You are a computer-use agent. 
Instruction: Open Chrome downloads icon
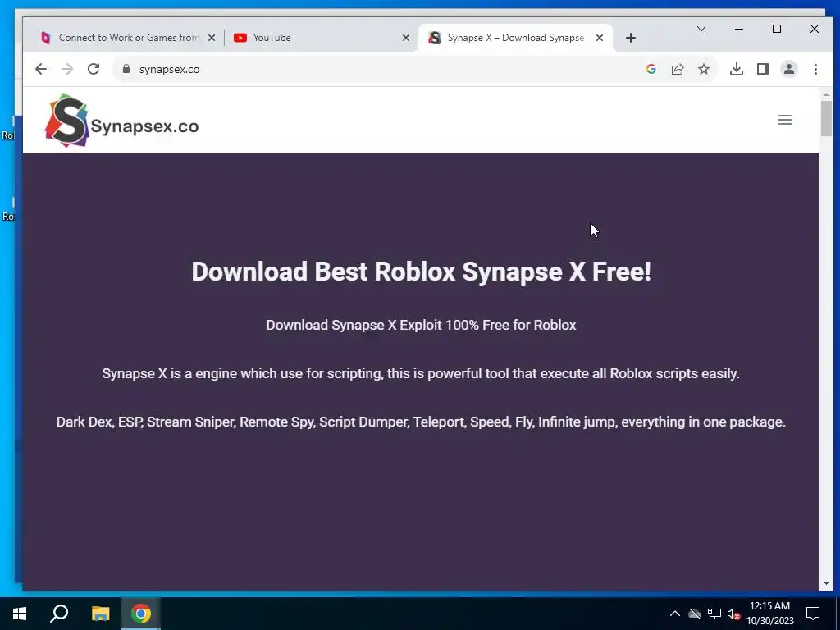click(736, 69)
